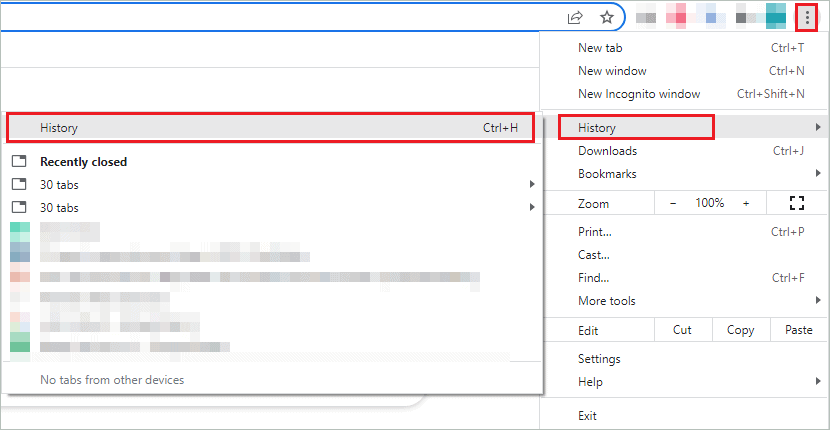Decrease zoom with the minus button
Viewport: 830px width, 430px height.
click(673, 203)
